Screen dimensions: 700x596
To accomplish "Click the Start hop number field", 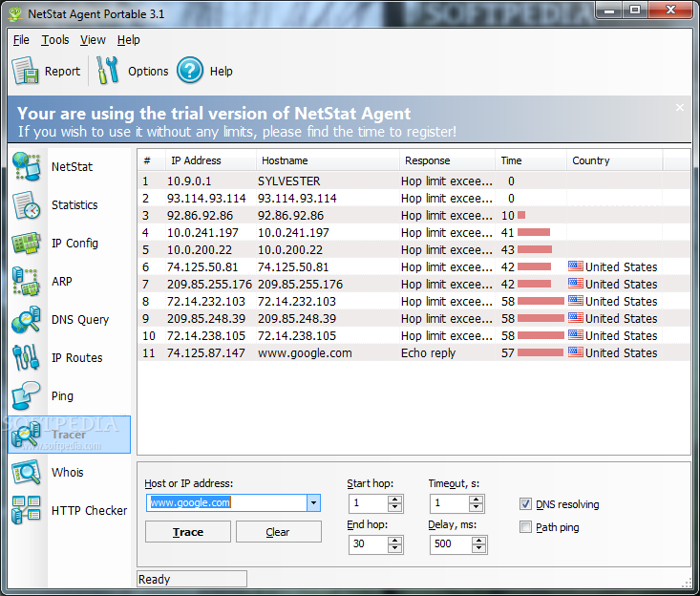I will (369, 503).
